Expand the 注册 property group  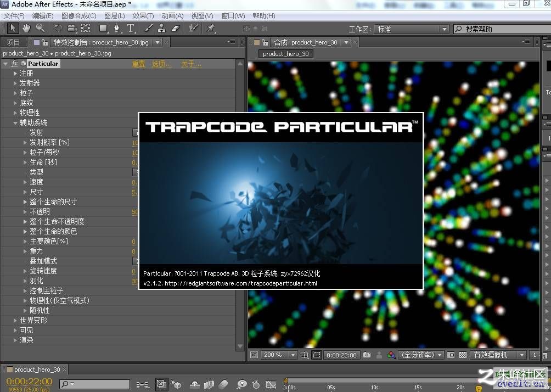click(15, 74)
